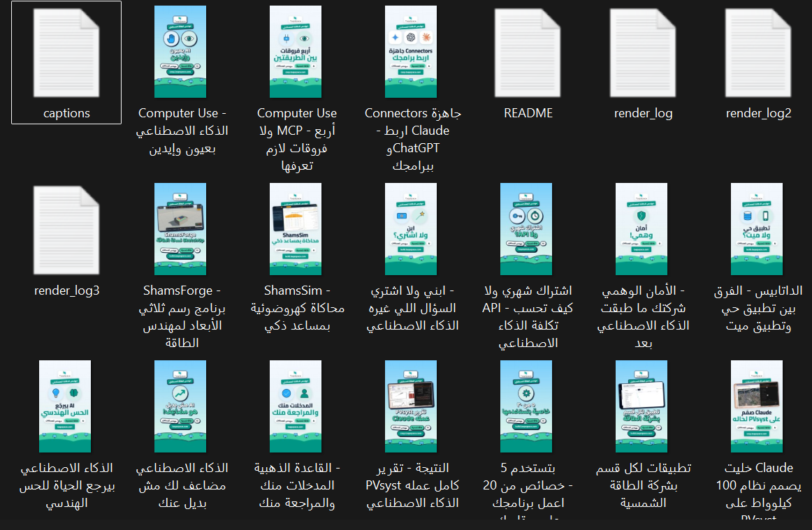Click file name 'بتستخدم 5 خصائص من 20'
The width and height of the screenshot is (812, 530).
[528, 491]
